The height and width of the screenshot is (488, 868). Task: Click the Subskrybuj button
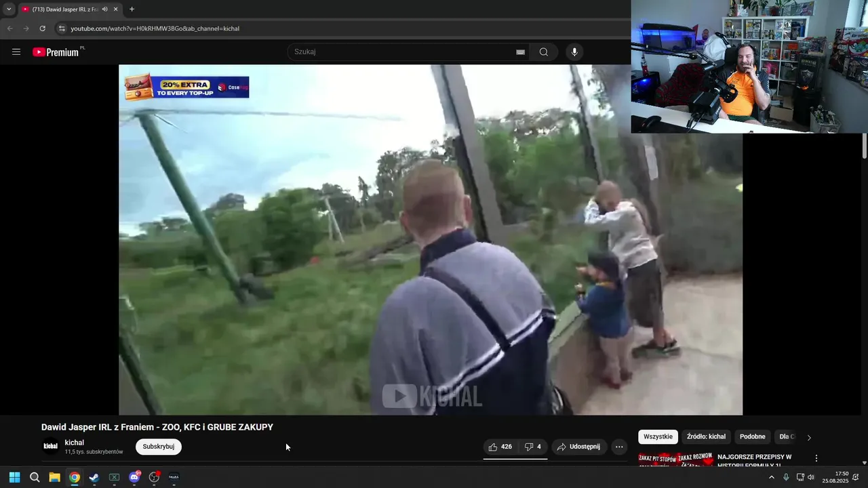click(x=159, y=447)
